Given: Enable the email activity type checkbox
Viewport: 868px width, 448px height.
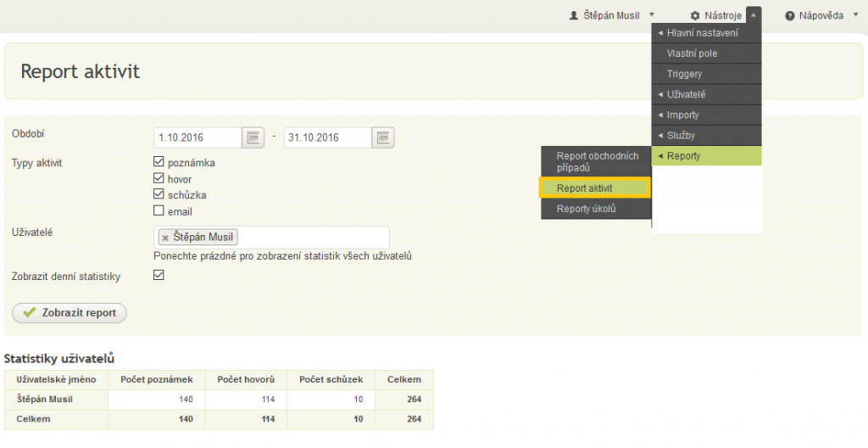Looking at the screenshot, I should point(159,210).
